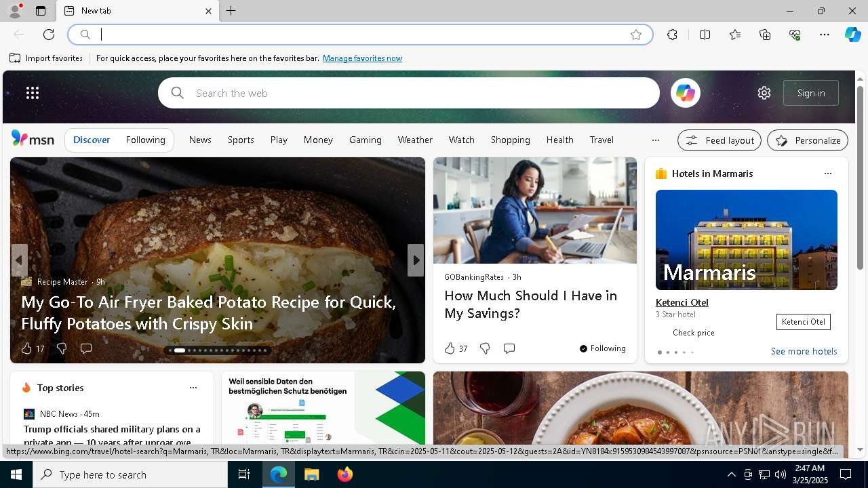Open the Shopping section
868x488 pixels.
(x=511, y=140)
